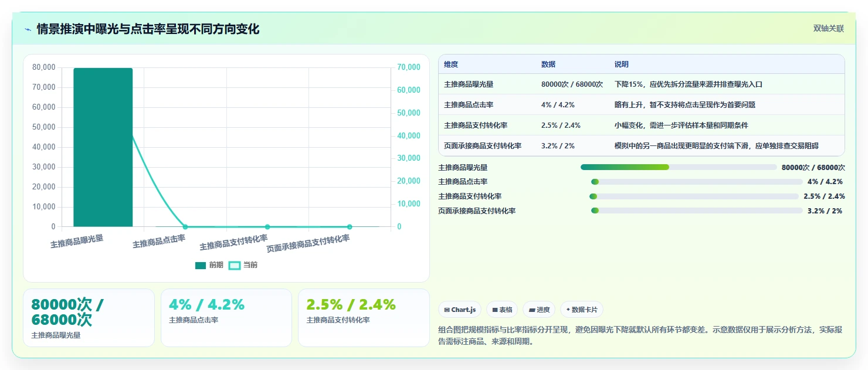Click the 页面承接商品支付转化率 progress bar

coord(697,211)
